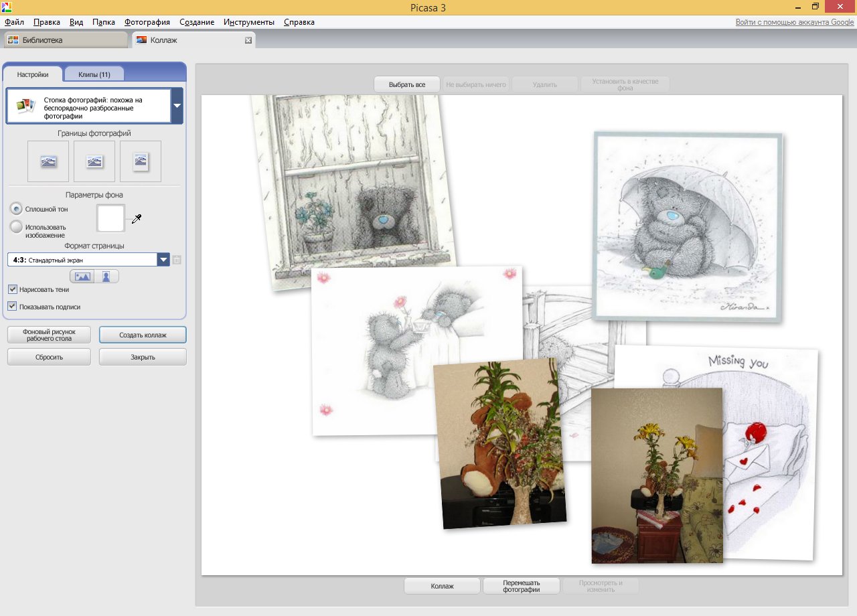Click the Просмотреть и изменить button

point(601,586)
